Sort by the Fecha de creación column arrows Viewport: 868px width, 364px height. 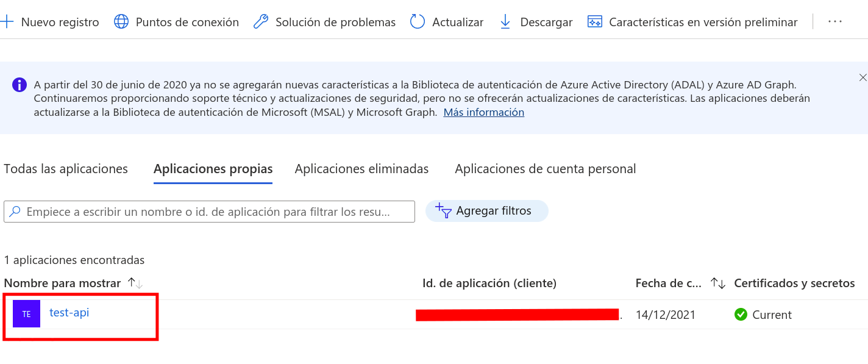point(718,283)
